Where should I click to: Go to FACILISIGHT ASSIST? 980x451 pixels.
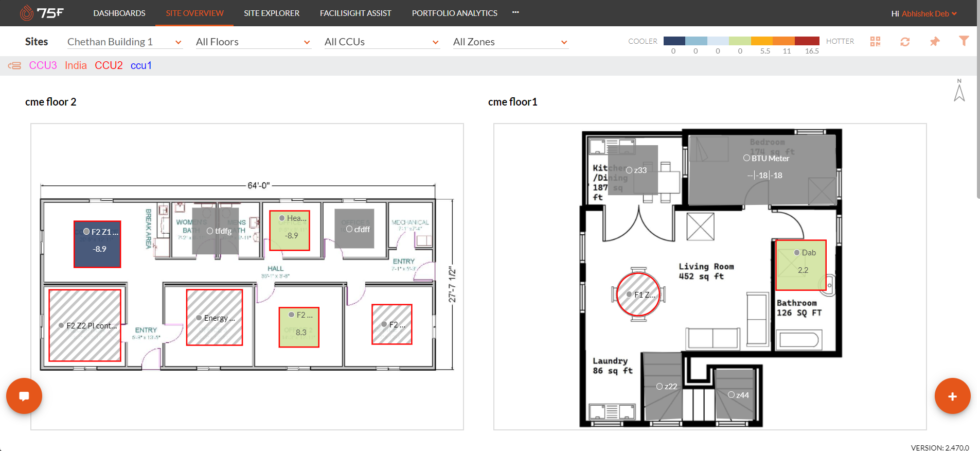[x=355, y=13]
